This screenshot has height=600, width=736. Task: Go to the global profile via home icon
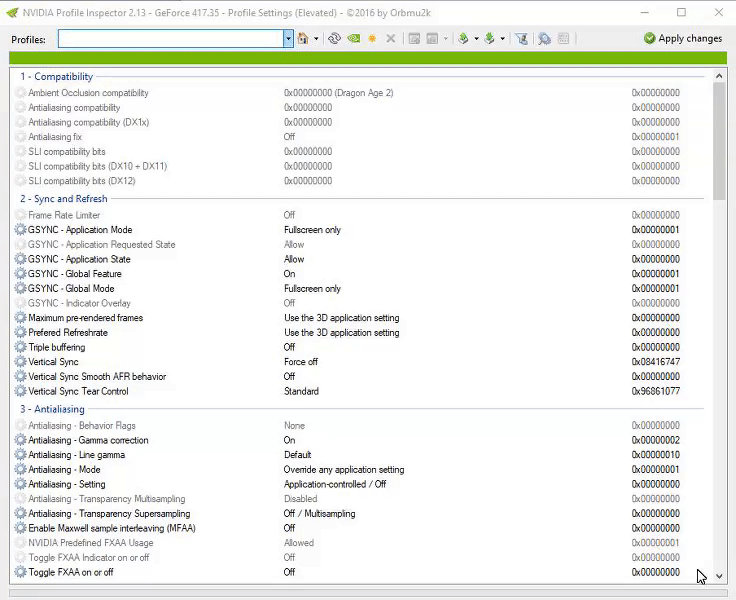coord(303,38)
